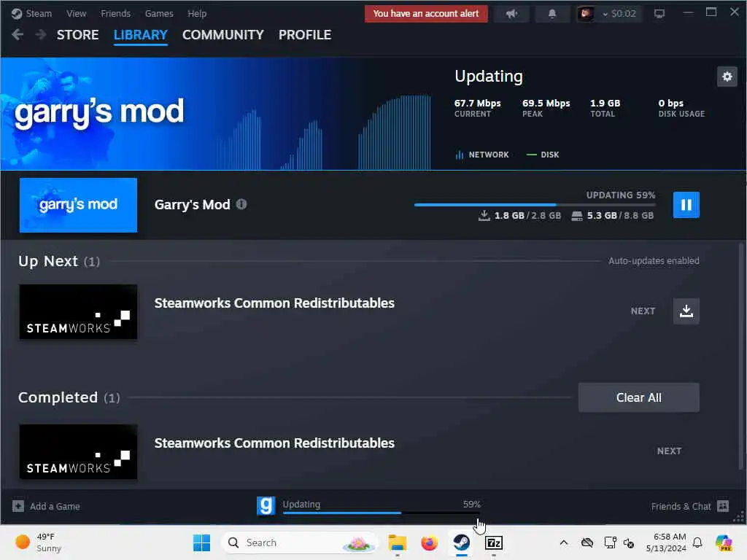747x560 pixels.
Task: Open the Windows Start menu
Action: pyautogui.click(x=201, y=542)
